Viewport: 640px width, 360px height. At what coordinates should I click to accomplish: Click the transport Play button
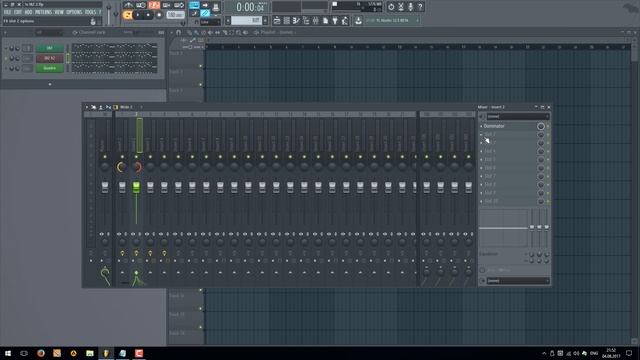(138, 15)
